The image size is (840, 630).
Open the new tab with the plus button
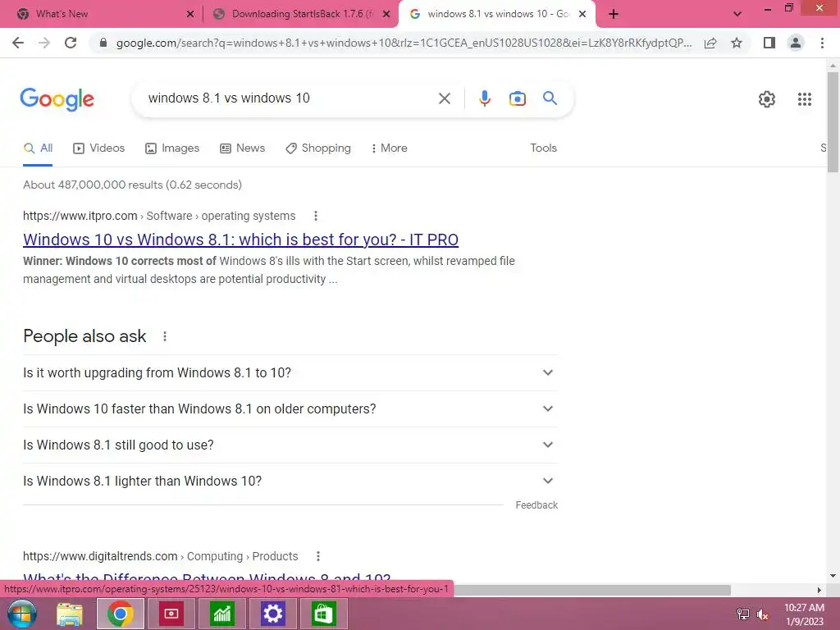point(614,14)
